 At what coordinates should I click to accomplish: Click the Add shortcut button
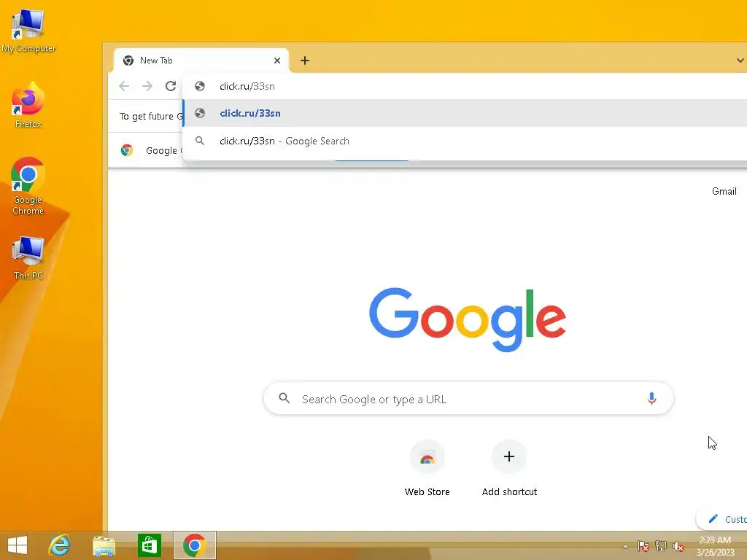[x=509, y=469]
